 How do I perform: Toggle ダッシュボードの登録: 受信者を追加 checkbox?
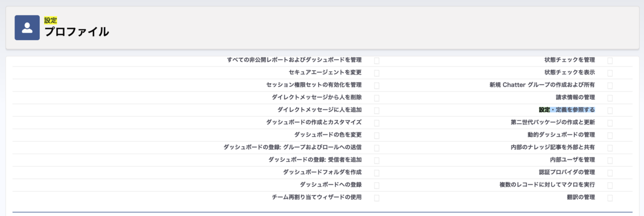click(377, 160)
